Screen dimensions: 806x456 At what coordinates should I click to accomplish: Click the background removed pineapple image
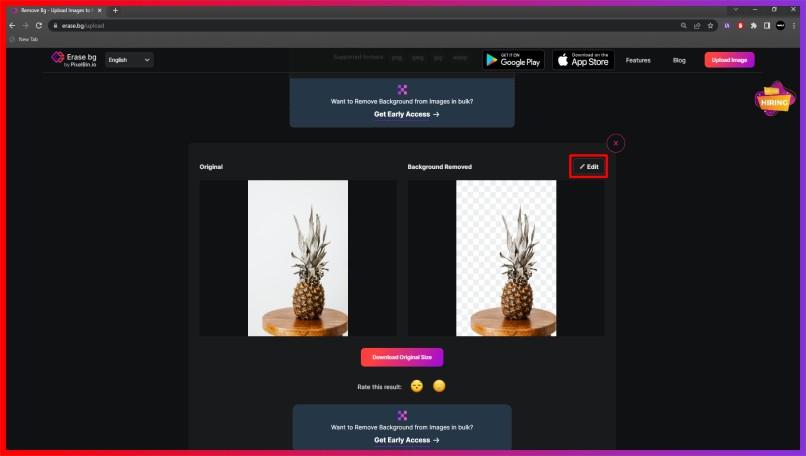(x=506, y=258)
